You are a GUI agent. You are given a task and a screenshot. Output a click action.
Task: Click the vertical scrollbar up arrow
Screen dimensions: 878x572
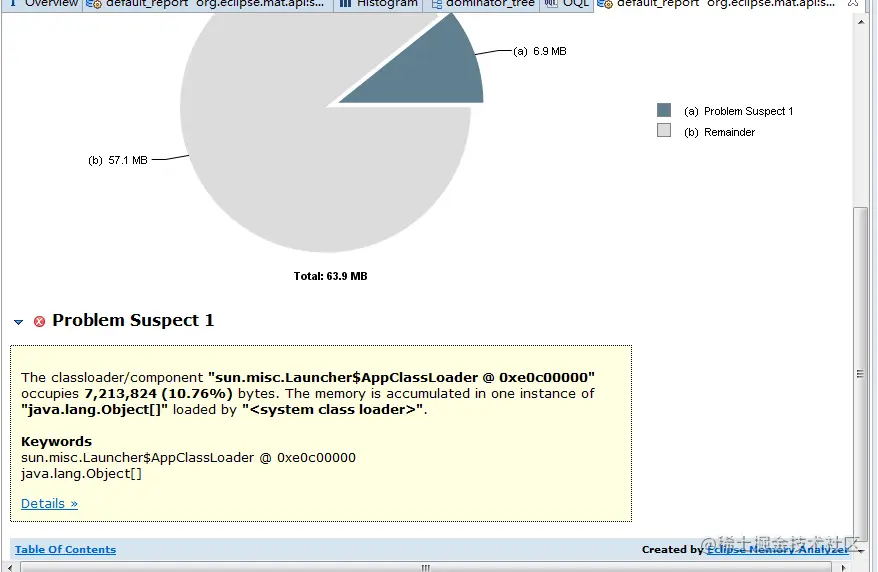(x=861, y=22)
